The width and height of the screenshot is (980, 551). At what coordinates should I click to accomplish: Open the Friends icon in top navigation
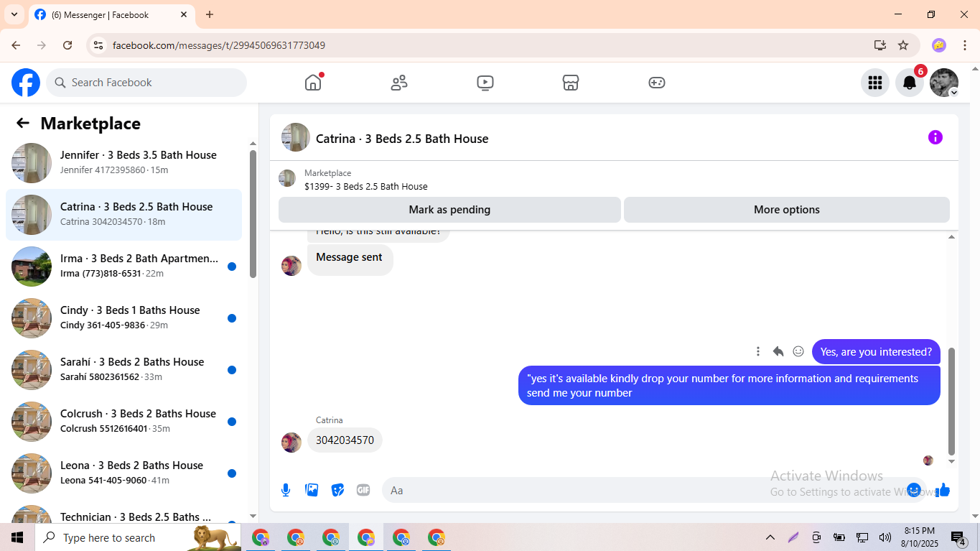coord(399,83)
